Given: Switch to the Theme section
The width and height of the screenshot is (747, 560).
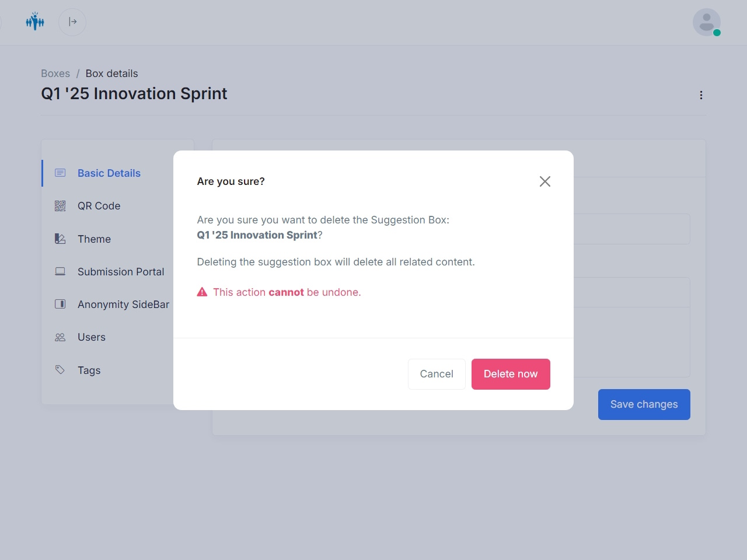Looking at the screenshot, I should (x=94, y=239).
